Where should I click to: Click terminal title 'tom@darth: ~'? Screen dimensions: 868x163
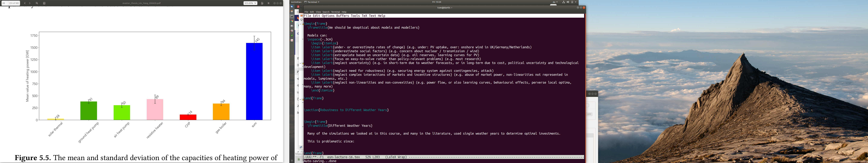pos(445,7)
